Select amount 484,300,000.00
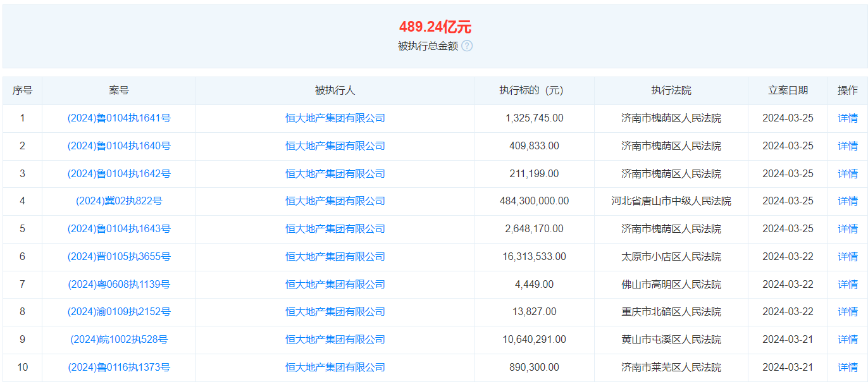The height and width of the screenshot is (384, 868). (534, 201)
